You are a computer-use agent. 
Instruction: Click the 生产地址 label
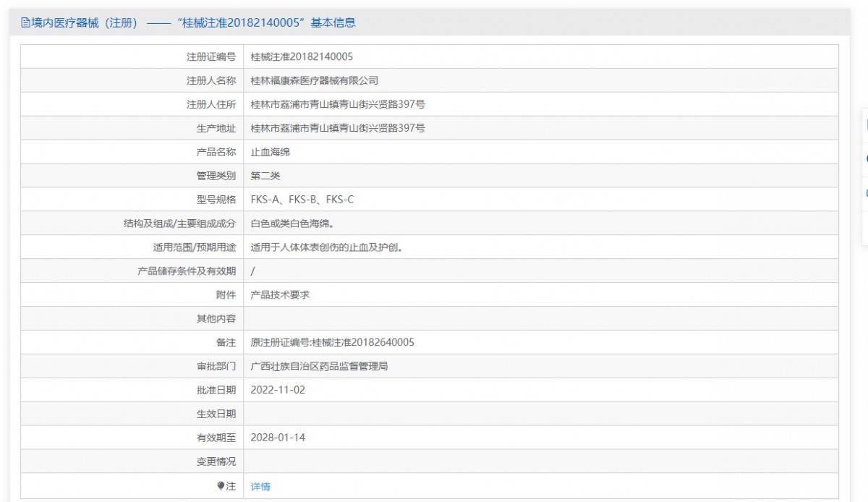(216, 128)
